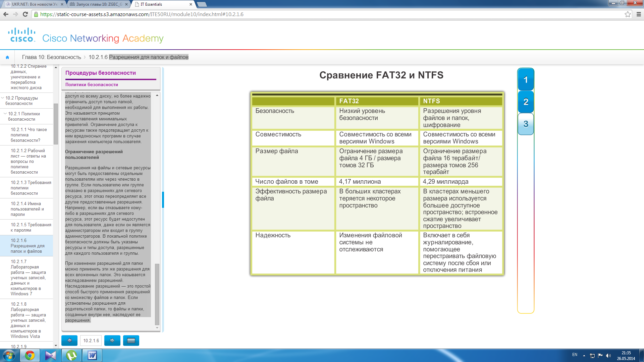
Task: Open 10.2.1.4 Имена пользователей и пароли
Action: (x=27, y=209)
